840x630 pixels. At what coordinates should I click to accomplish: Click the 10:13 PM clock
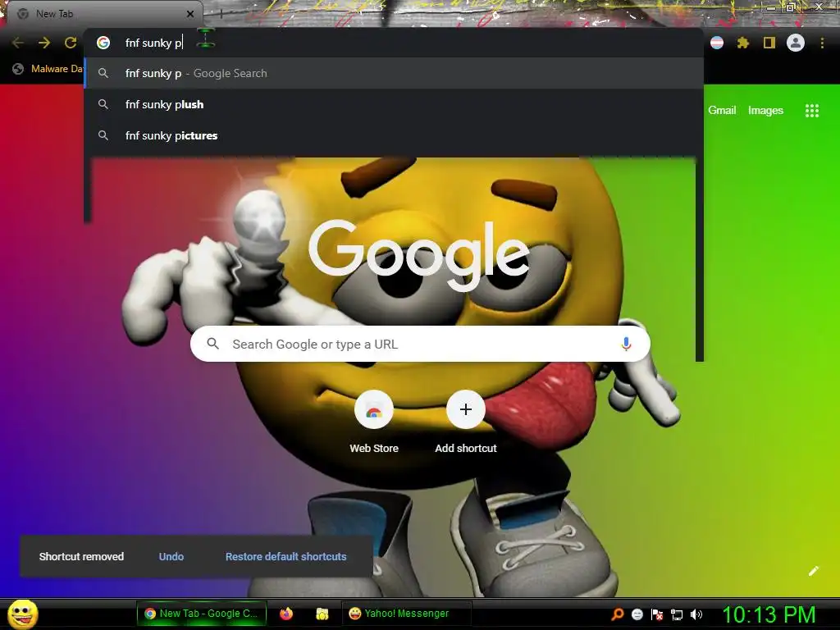769,614
